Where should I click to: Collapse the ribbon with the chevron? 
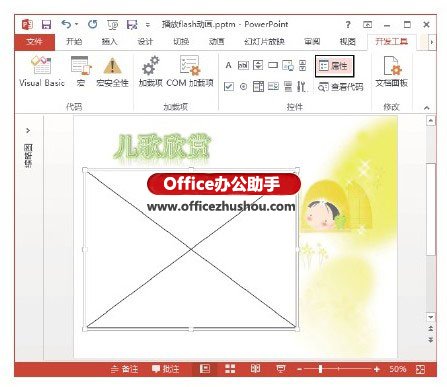tap(427, 108)
